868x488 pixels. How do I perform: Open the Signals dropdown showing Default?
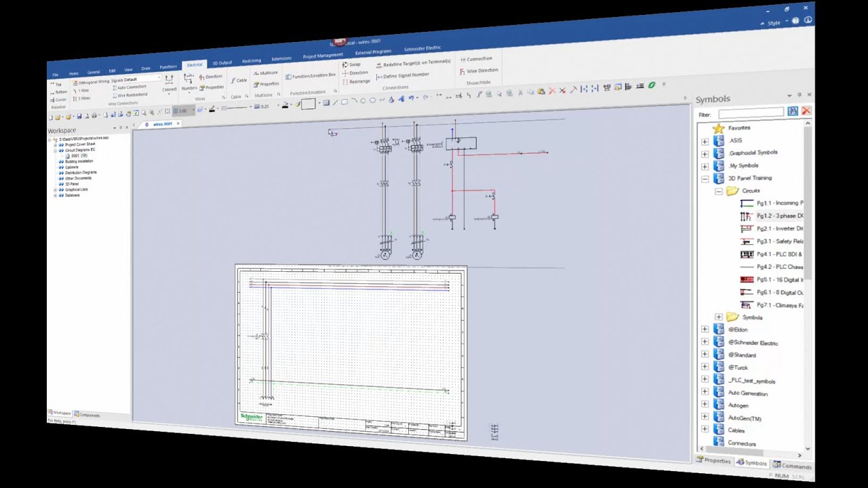click(142, 79)
